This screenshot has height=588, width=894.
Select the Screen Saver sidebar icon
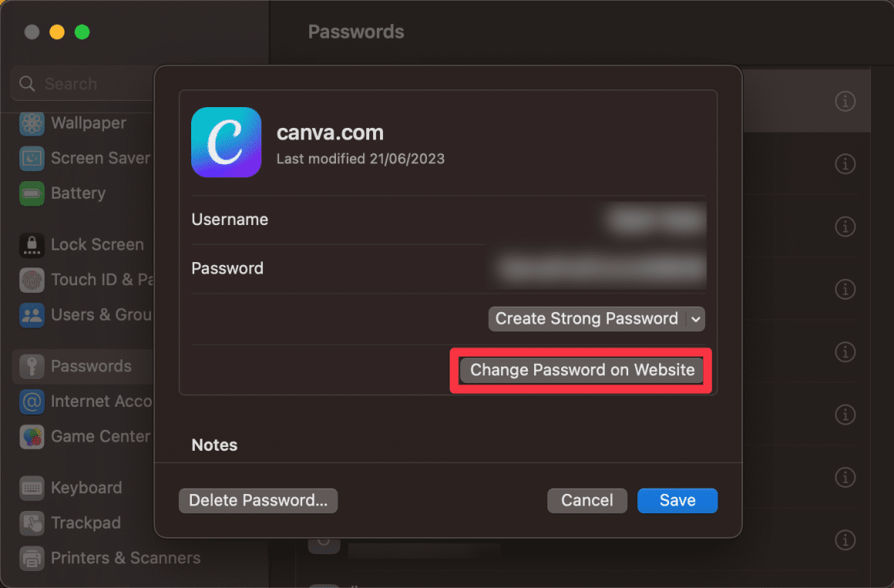[32, 158]
